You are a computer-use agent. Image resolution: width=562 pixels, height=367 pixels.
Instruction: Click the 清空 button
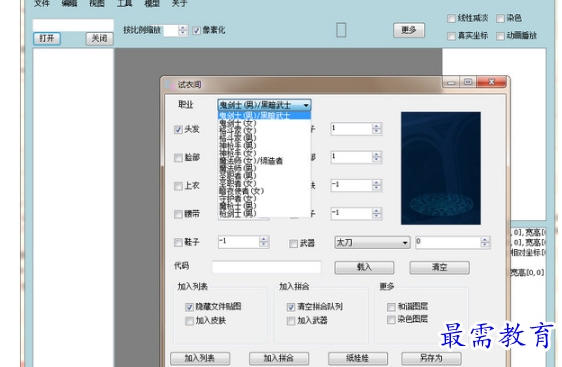click(x=439, y=267)
